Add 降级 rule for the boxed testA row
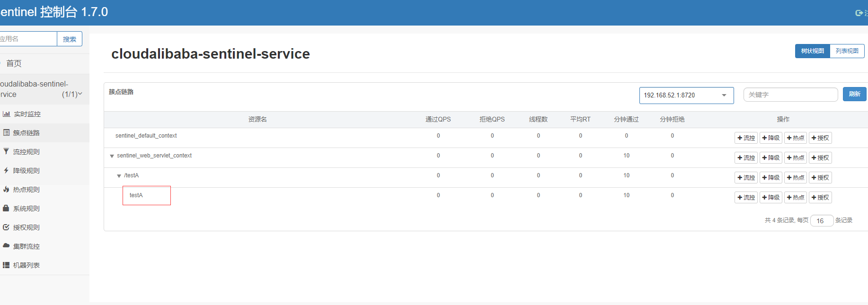Viewport: 868px width, 305px height. pyautogui.click(x=771, y=198)
